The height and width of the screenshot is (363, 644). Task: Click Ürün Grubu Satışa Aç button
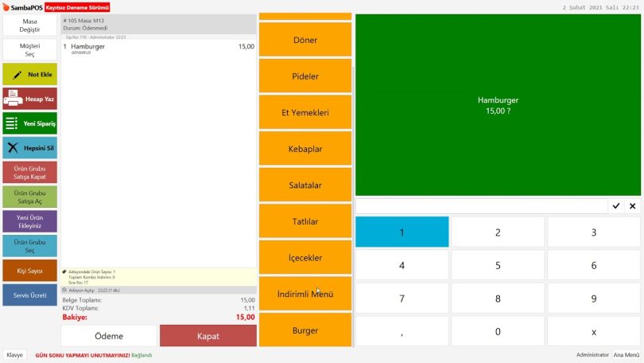click(x=29, y=197)
